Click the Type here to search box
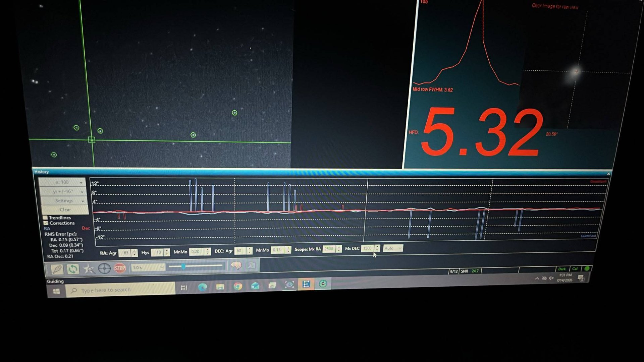644x362 pixels. point(121,290)
